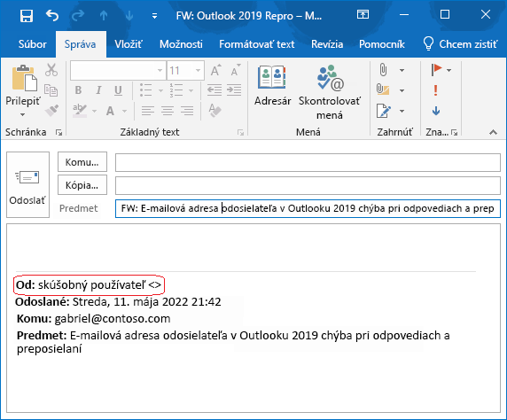Viewport: 507px width, 420px height.
Task: Decrease font size with smaller A
Action: 236,70
